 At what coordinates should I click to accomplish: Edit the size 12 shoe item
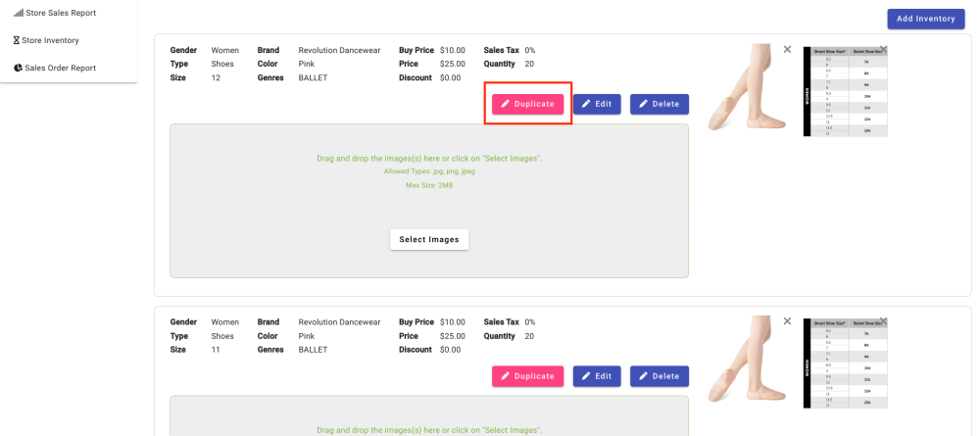pos(597,104)
